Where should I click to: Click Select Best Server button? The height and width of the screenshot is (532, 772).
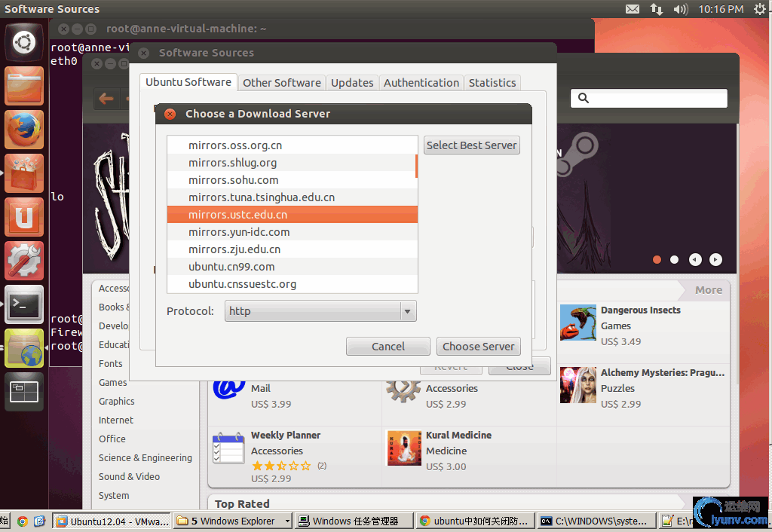click(472, 145)
